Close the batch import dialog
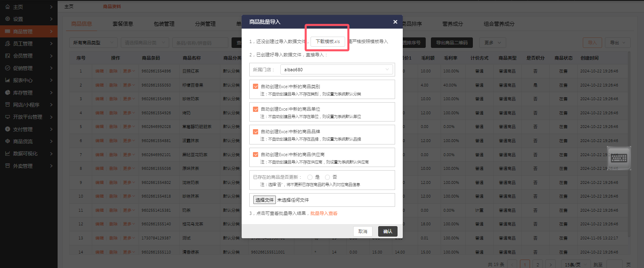Screen dimensions: 644x268 pos(395,22)
